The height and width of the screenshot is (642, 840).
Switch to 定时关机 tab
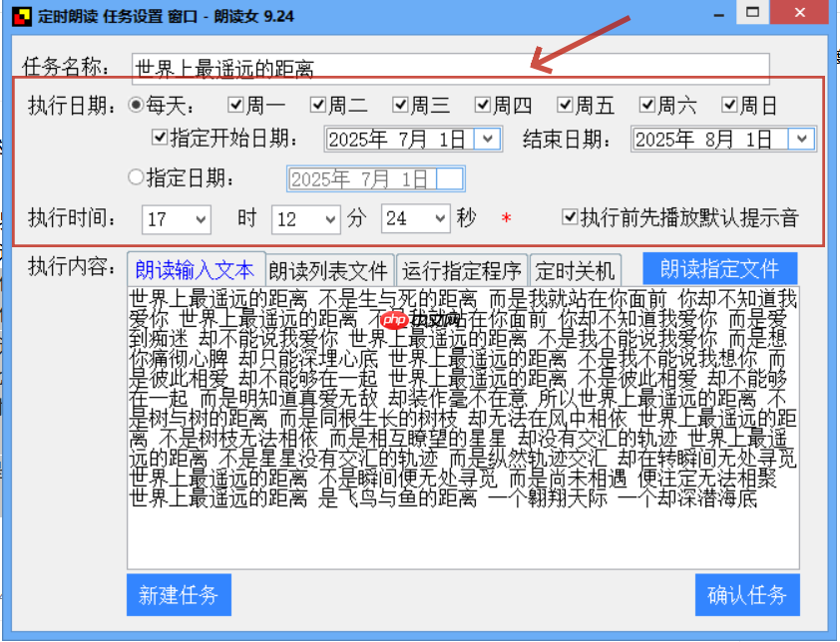point(576,271)
